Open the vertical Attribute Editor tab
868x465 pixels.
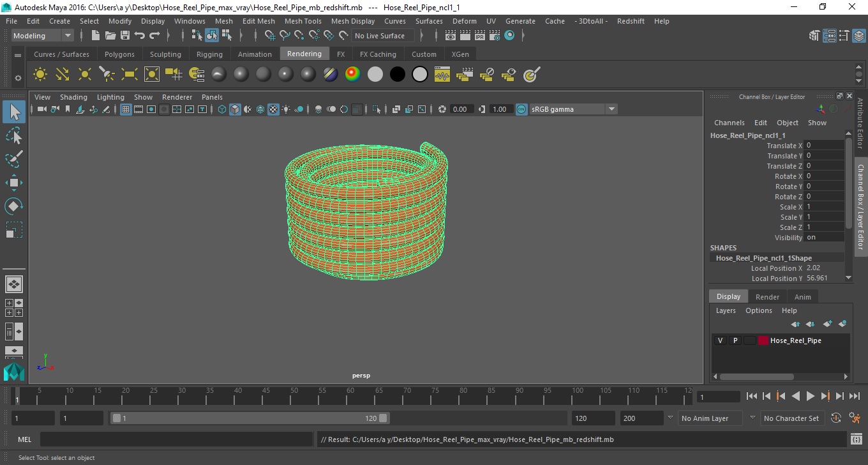pos(860,123)
